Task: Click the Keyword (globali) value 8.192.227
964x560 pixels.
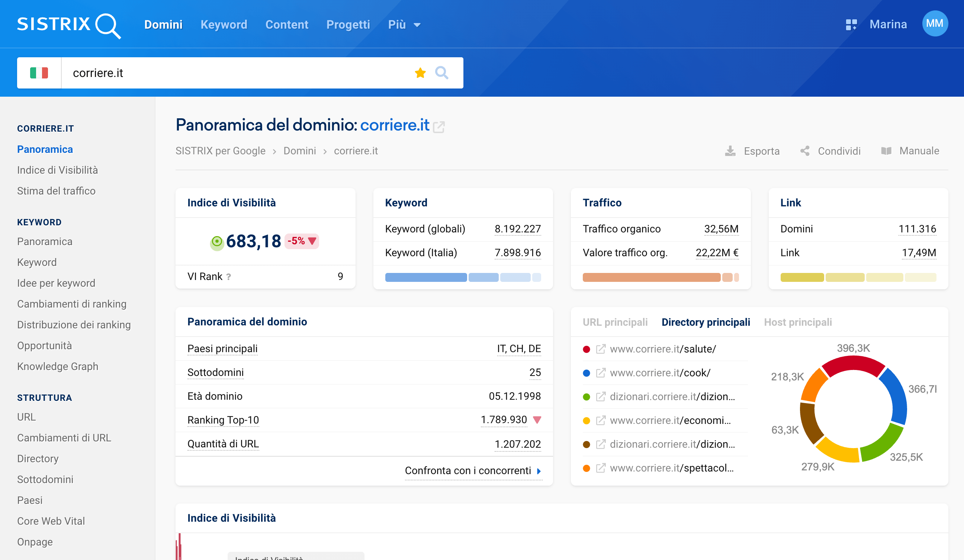Action: (x=518, y=229)
